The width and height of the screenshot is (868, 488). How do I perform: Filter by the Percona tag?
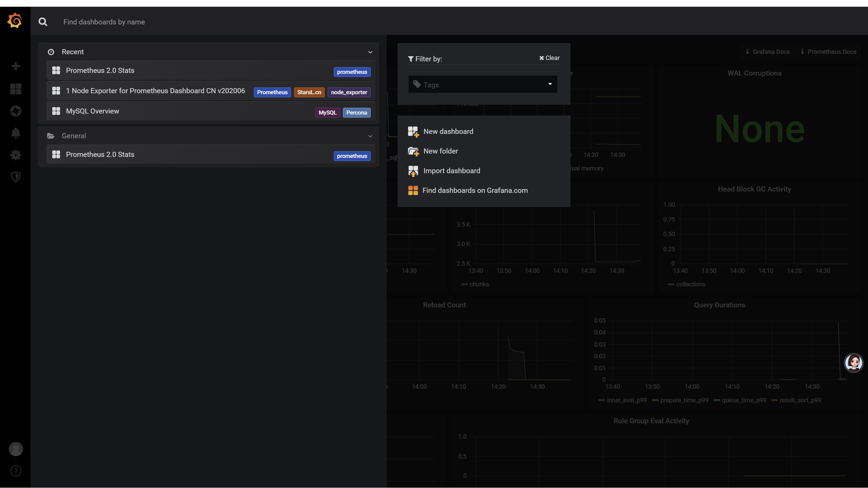[356, 113]
